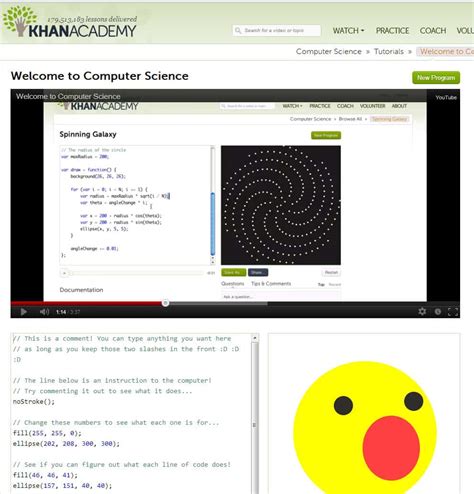The height and width of the screenshot is (494, 474).
Task: Click the watch later clock icon
Action: click(438, 311)
